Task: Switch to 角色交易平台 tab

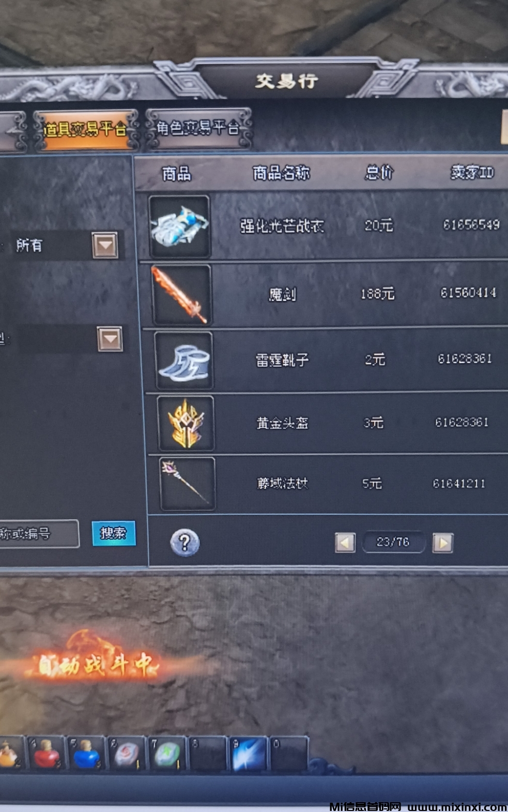Action: click(198, 128)
